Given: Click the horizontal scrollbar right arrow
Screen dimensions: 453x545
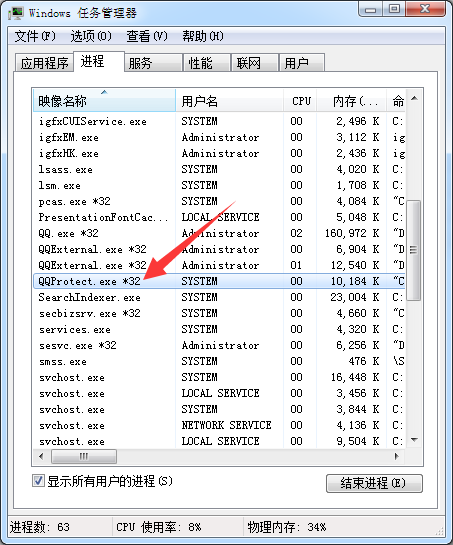Looking at the screenshot, I should (396, 456).
